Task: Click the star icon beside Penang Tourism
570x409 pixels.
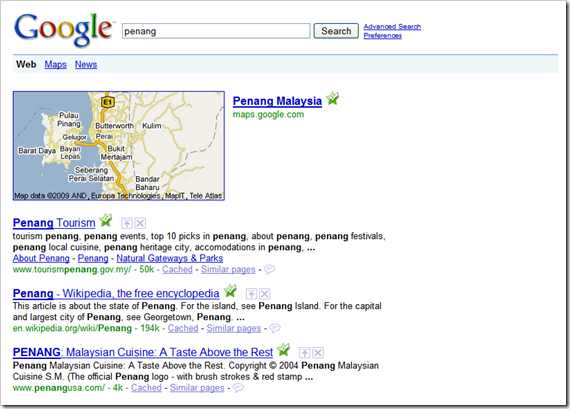Action: point(106,220)
